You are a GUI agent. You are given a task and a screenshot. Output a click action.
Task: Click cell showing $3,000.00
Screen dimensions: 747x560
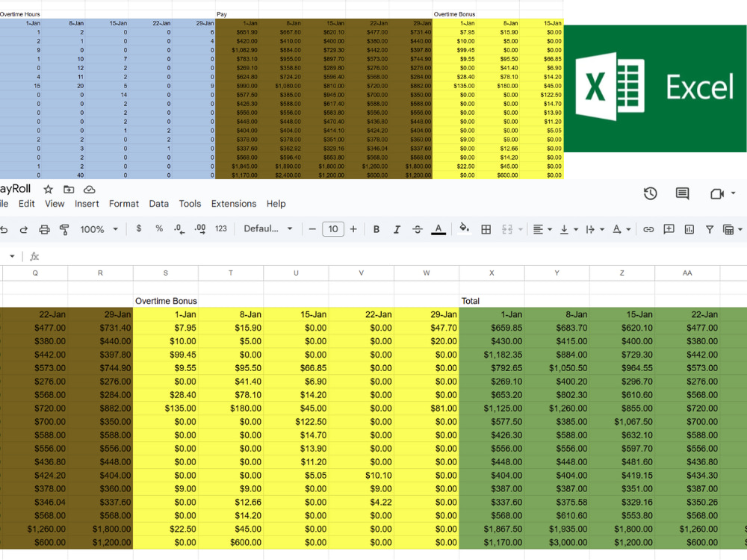click(x=557, y=542)
